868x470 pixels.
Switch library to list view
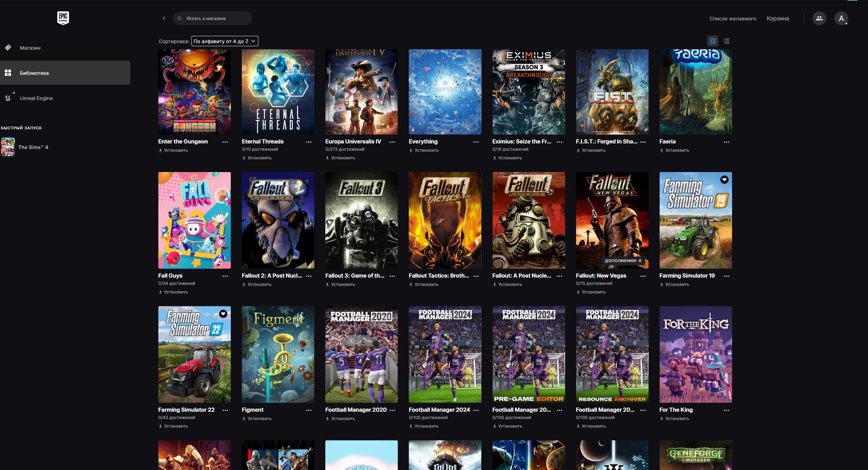pos(727,41)
